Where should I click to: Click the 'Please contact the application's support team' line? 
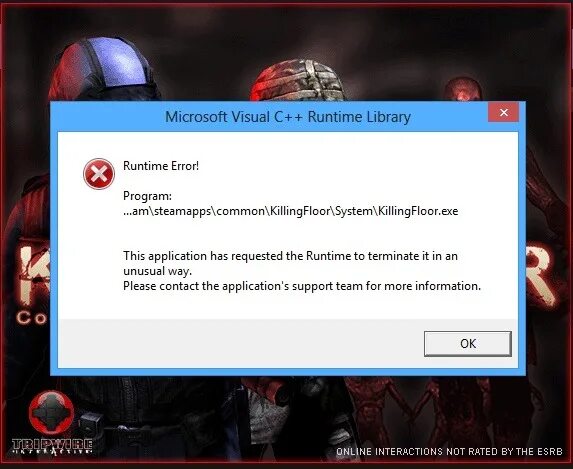302,286
